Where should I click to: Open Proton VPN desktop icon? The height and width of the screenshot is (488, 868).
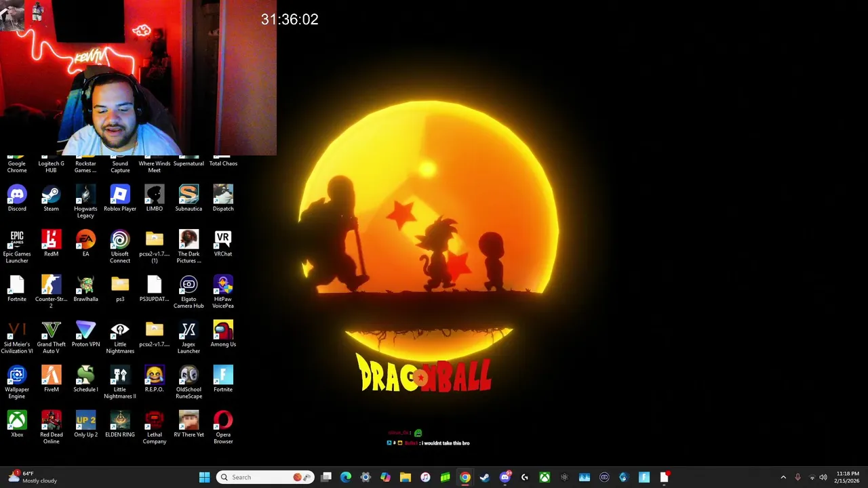point(85,334)
